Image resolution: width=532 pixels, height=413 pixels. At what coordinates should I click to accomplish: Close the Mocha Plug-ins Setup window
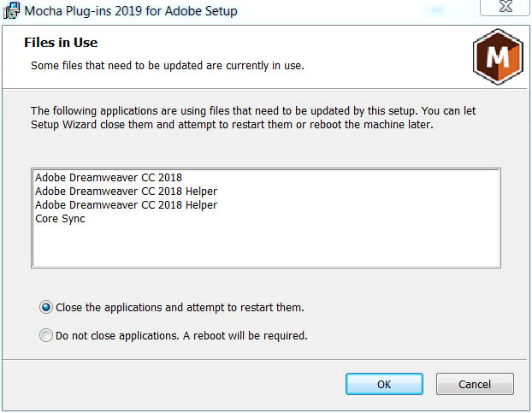point(505,7)
